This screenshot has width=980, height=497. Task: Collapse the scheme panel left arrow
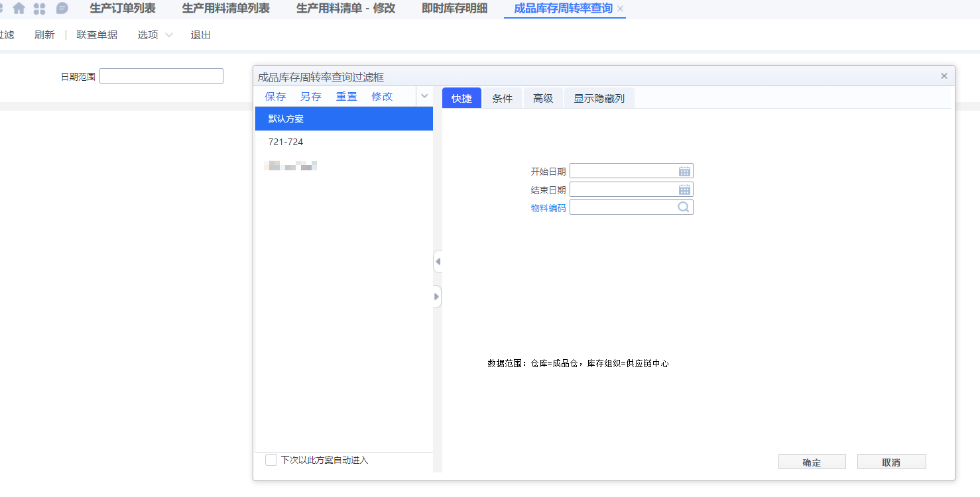click(438, 261)
